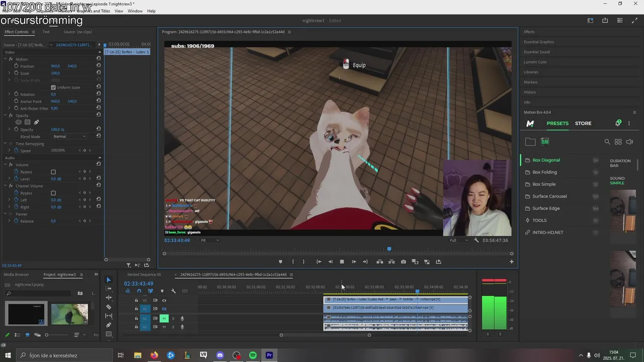Select the Slip tool
644x362 pixels.
[x=109, y=316]
